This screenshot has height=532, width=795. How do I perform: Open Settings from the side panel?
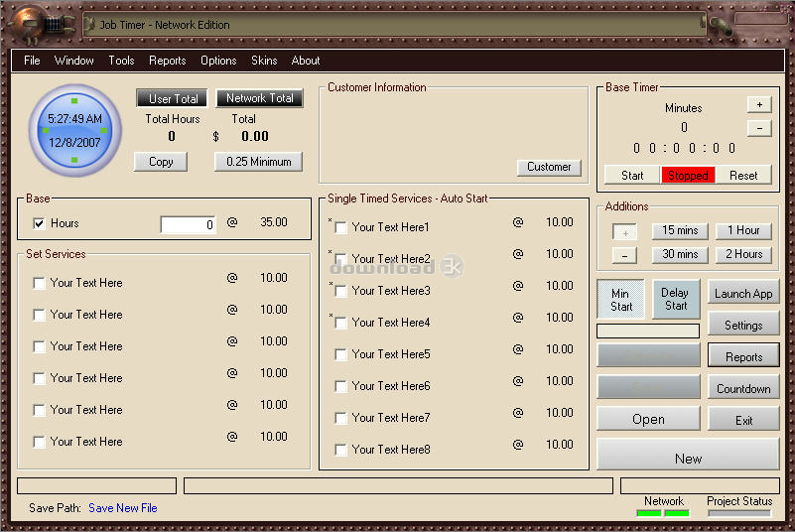pos(743,326)
